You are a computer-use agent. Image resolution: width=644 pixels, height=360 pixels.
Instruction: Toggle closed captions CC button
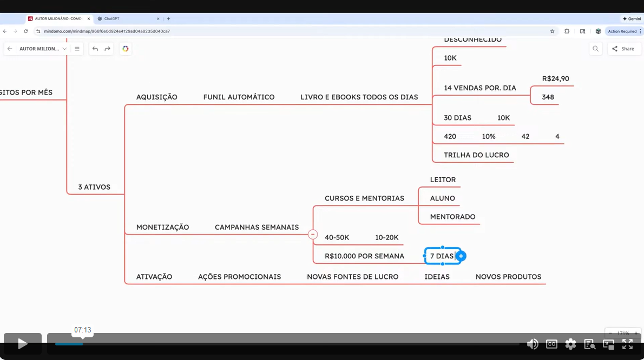tap(551, 344)
